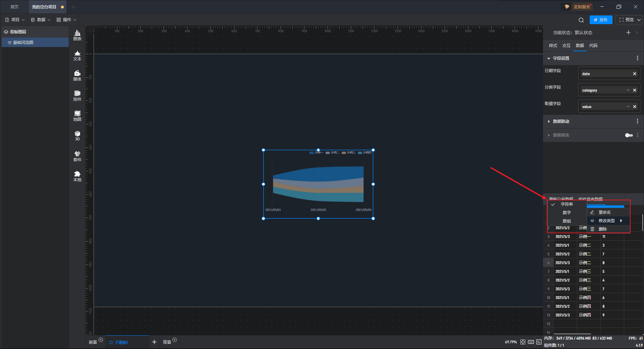Select 重命名 rename in context menu
This screenshot has height=349, width=644.
[608, 212]
